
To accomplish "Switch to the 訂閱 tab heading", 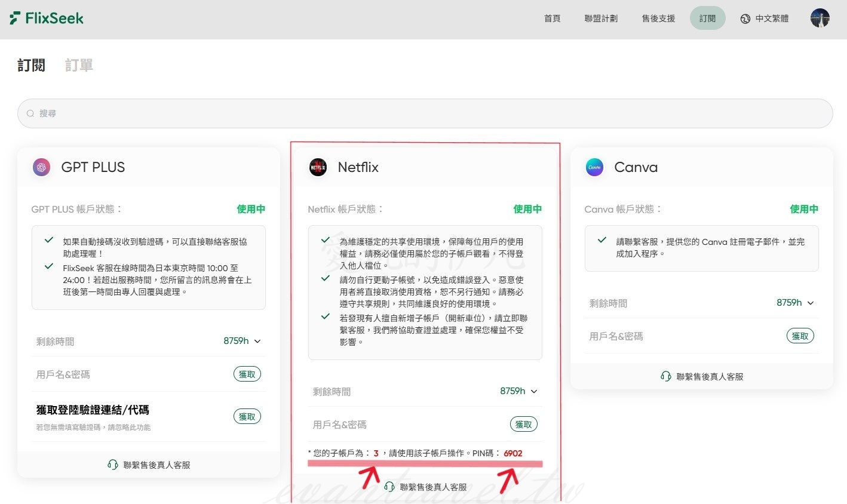I will 31,65.
